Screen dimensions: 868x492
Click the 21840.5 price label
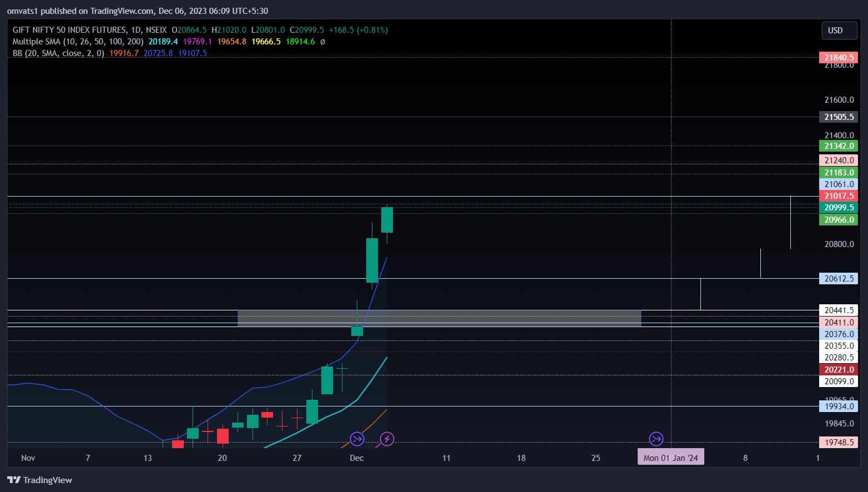839,58
